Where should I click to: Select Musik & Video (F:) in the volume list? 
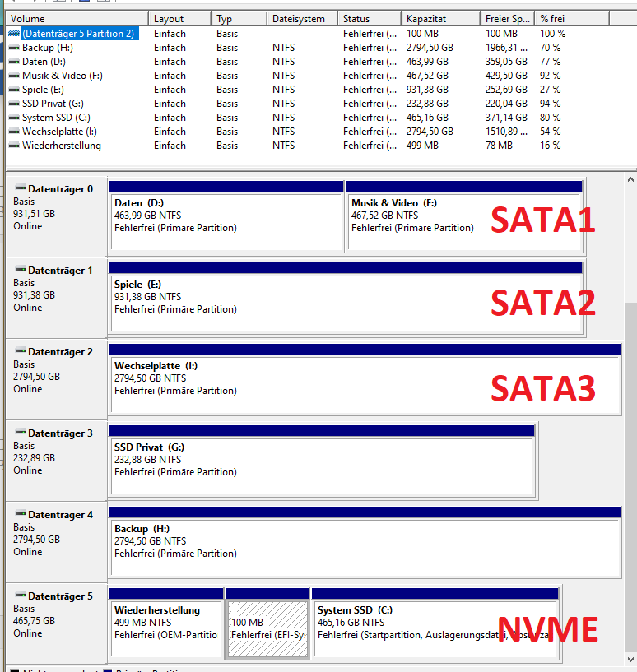(x=63, y=76)
